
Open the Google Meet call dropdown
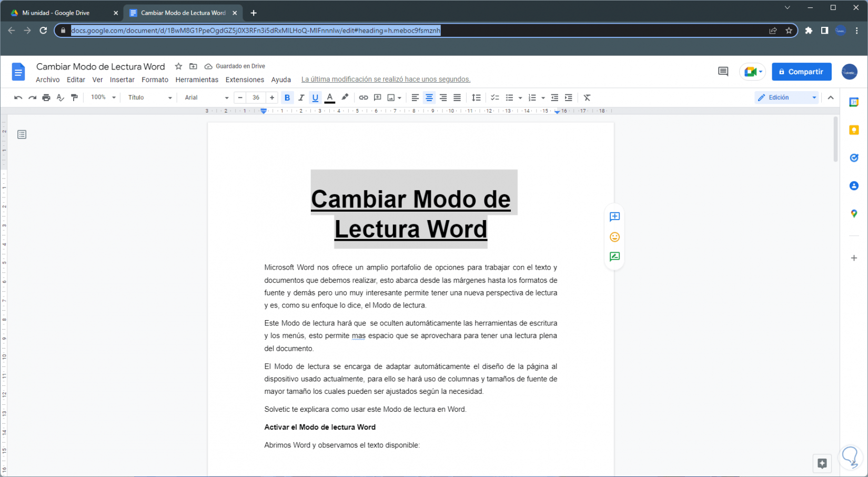[753, 72]
